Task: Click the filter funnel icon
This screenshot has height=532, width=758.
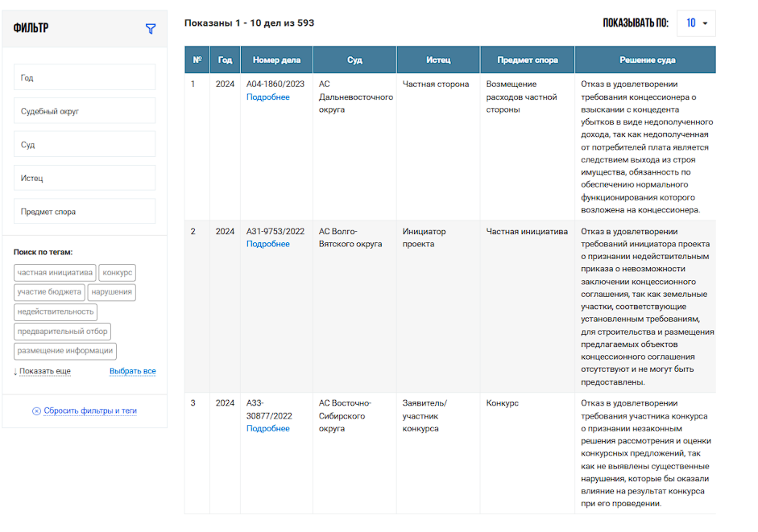Action: (x=150, y=29)
